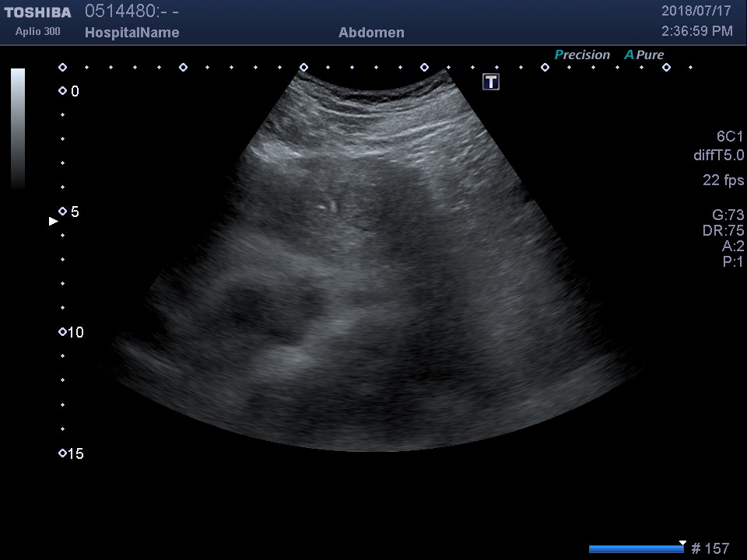The height and width of the screenshot is (560, 747).
Task: Click the focus position triangle on depth scale
Action: click(x=54, y=221)
